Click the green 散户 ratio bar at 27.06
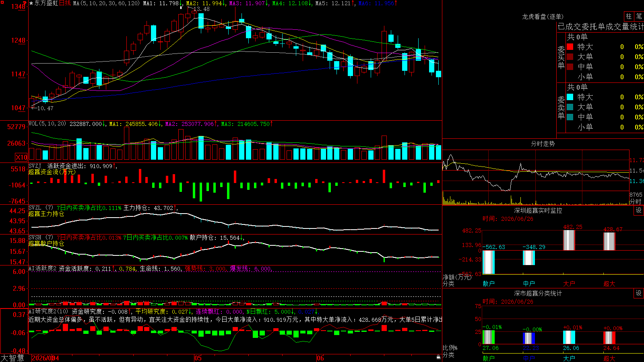Image resolution: width=644 pixels, height=362 pixels. (488, 337)
